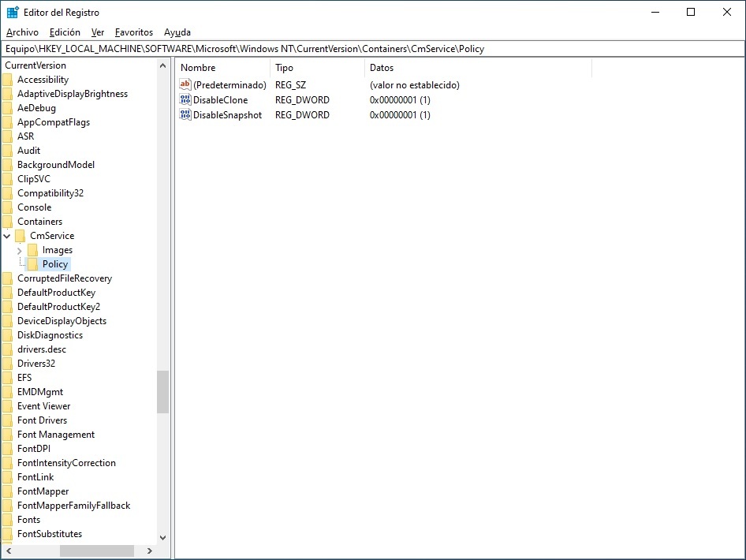Click the Registry Editor app icon in title bar
The image size is (746, 560).
(x=13, y=13)
